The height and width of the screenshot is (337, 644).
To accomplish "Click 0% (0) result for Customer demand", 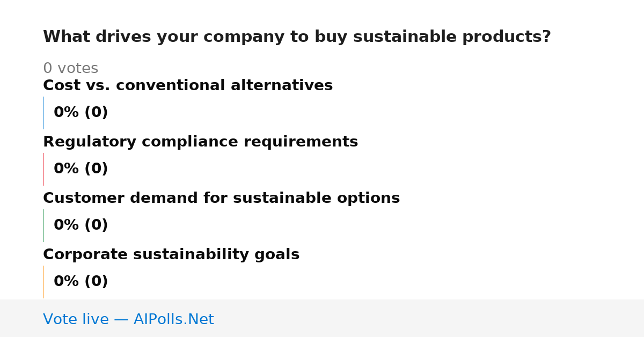I will [80, 225].
